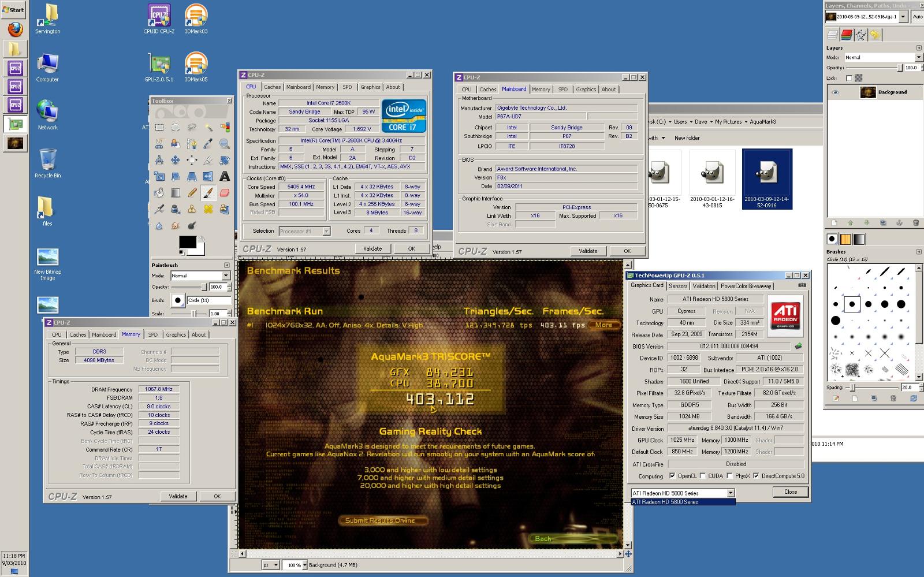Screen dimensions: 924x577
Task: Select the Fuzzy Select magic wand tool
Action: point(208,128)
